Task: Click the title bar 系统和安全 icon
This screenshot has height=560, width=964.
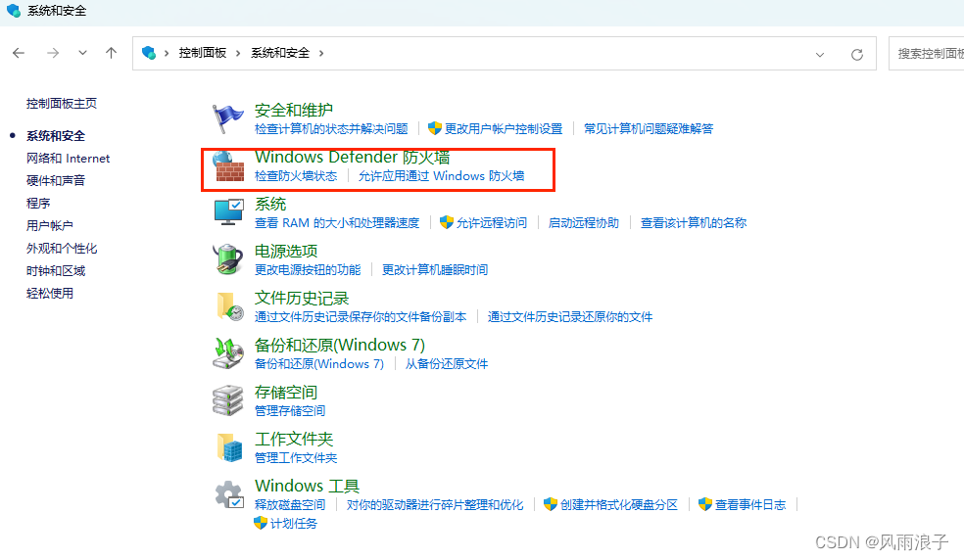Action: (14, 11)
